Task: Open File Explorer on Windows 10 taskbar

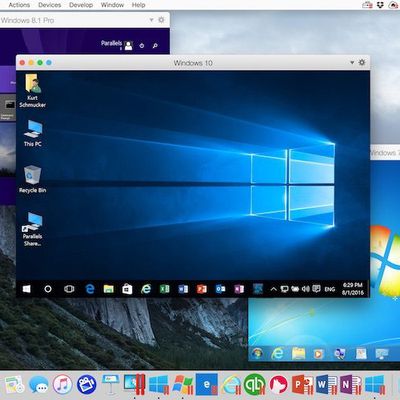Action: (x=108, y=289)
